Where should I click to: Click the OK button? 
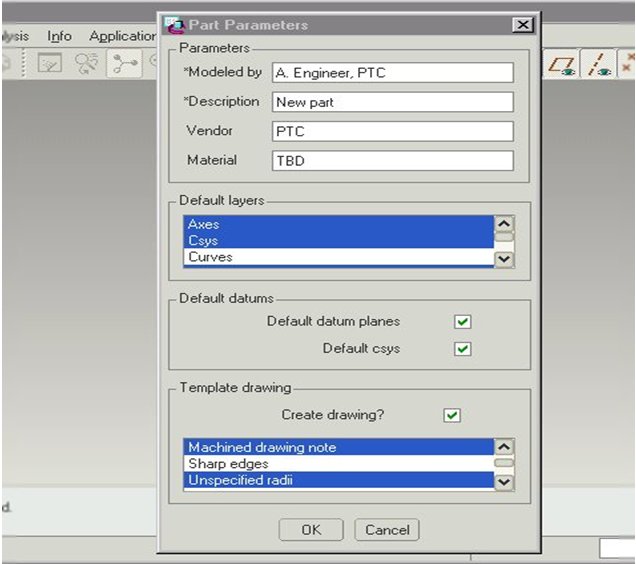(311, 530)
